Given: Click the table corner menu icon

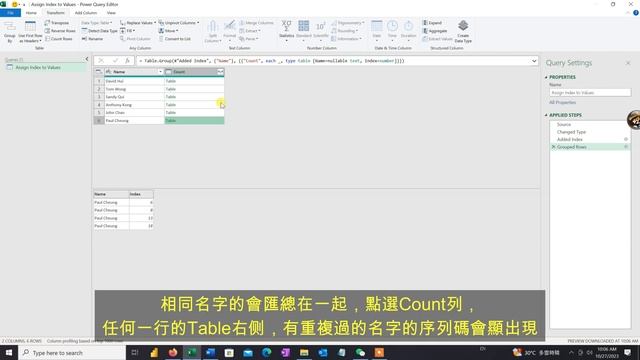Looking at the screenshot, I should pos(99,72).
